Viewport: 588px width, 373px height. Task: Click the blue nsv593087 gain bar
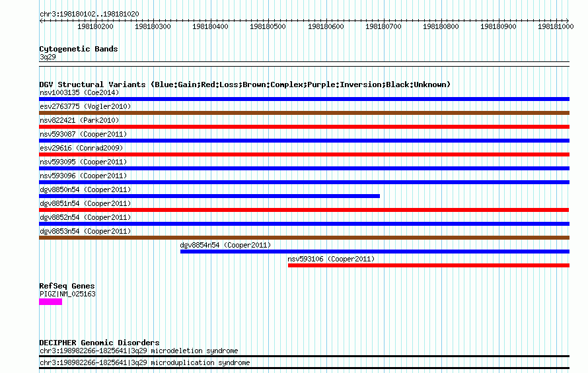point(304,141)
